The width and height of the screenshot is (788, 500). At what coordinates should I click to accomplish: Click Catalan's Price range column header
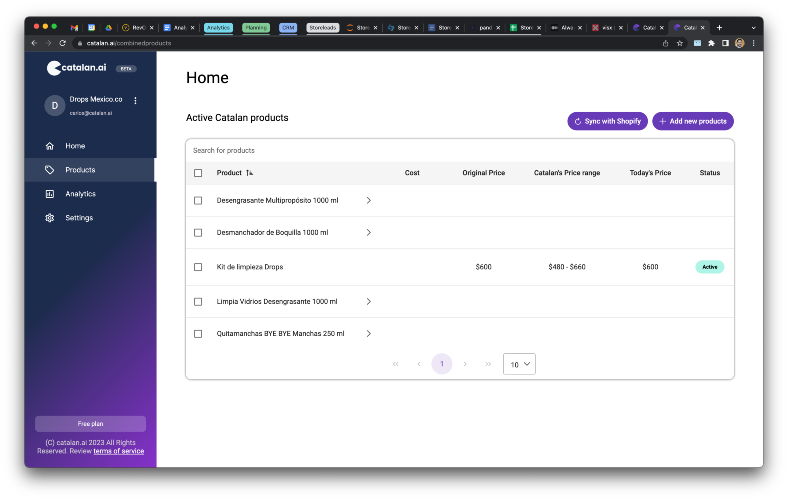[x=567, y=173]
